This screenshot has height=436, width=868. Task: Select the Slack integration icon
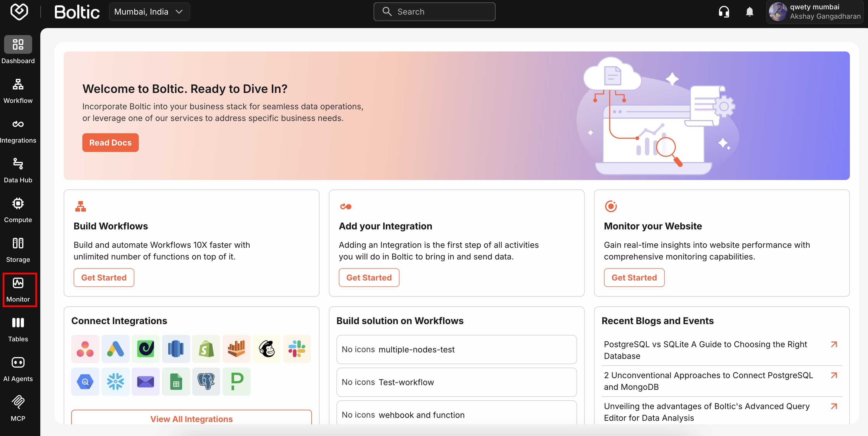(x=296, y=349)
